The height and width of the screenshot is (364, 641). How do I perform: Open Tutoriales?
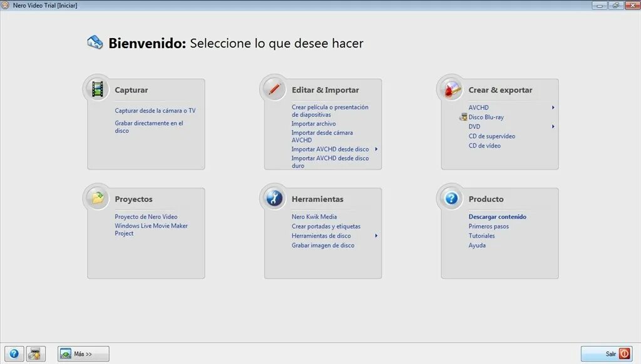(481, 236)
